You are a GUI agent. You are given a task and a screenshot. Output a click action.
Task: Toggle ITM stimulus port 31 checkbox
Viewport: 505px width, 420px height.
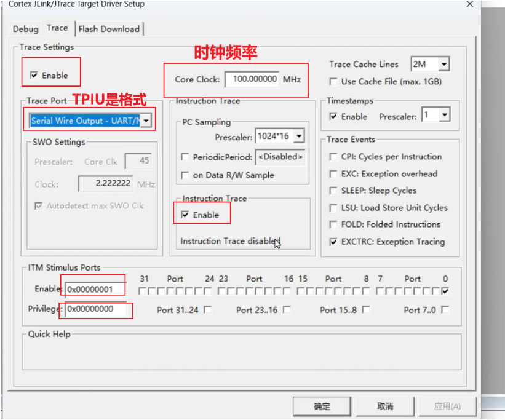click(x=141, y=291)
